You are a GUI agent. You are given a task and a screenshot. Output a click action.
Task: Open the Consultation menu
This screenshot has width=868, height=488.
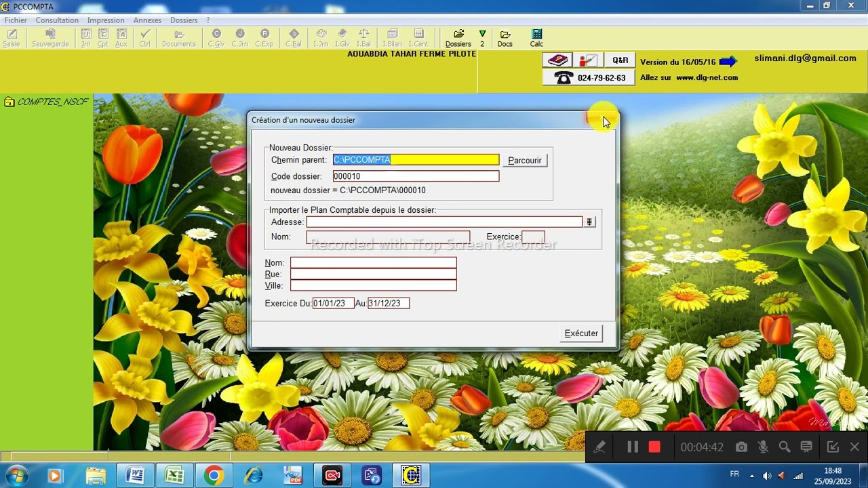[57, 20]
